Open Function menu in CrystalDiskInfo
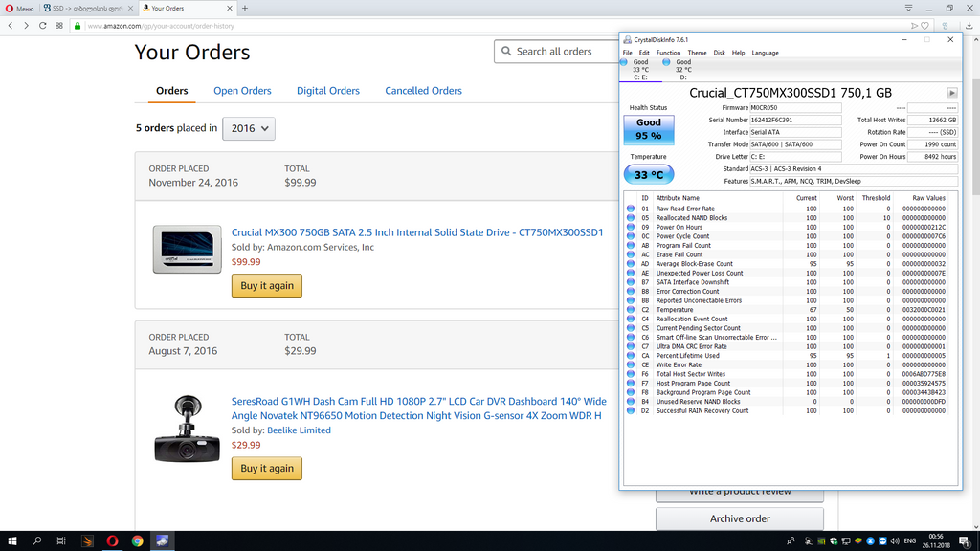Viewport: 980px width, 551px height. click(668, 54)
